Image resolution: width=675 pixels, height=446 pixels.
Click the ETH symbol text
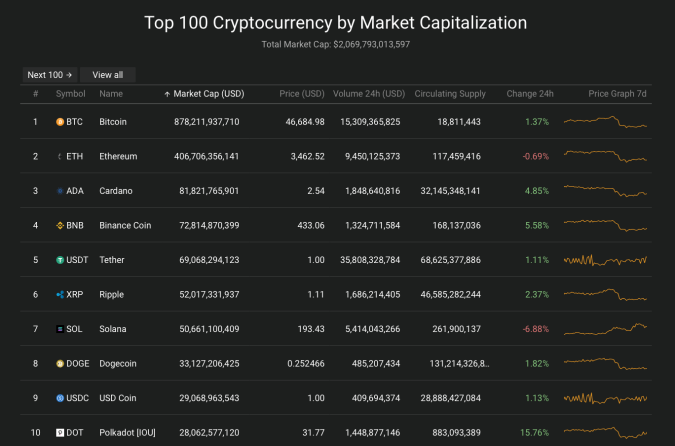[74, 156]
